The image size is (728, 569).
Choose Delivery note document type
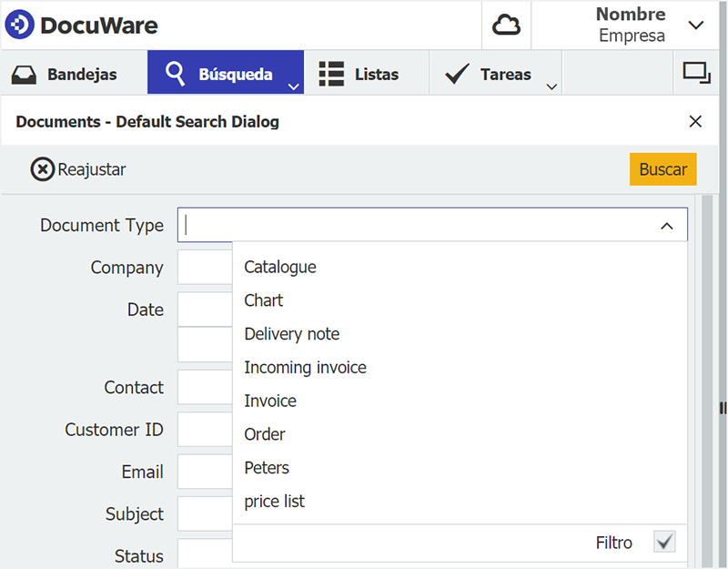click(x=291, y=334)
